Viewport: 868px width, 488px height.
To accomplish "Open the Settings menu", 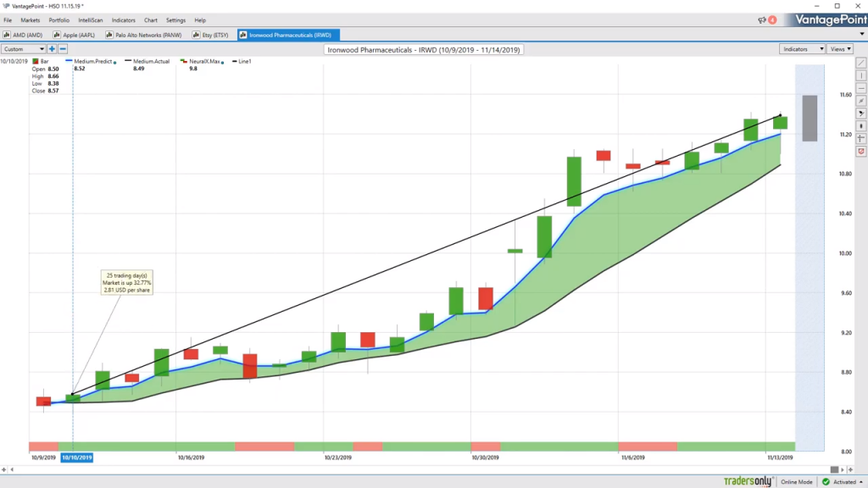I will 175,20.
